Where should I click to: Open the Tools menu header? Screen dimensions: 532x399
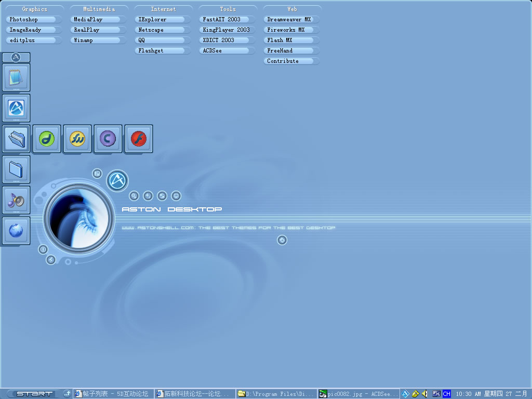click(x=228, y=9)
